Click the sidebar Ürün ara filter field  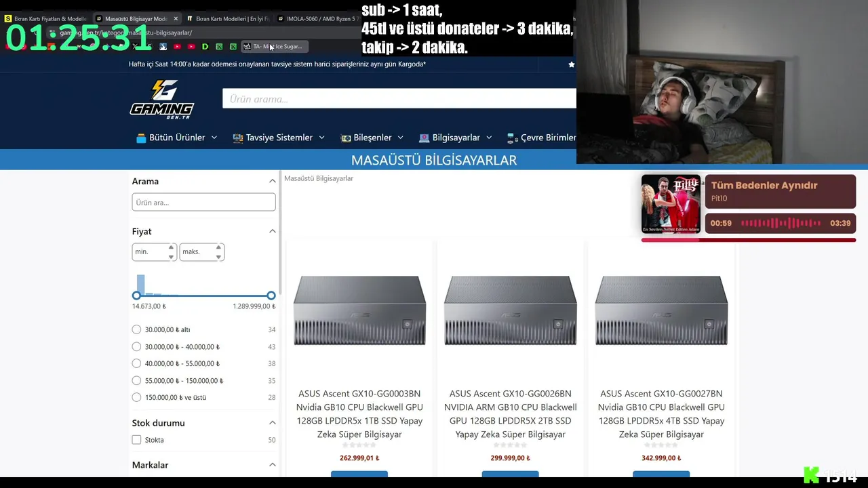(x=203, y=202)
